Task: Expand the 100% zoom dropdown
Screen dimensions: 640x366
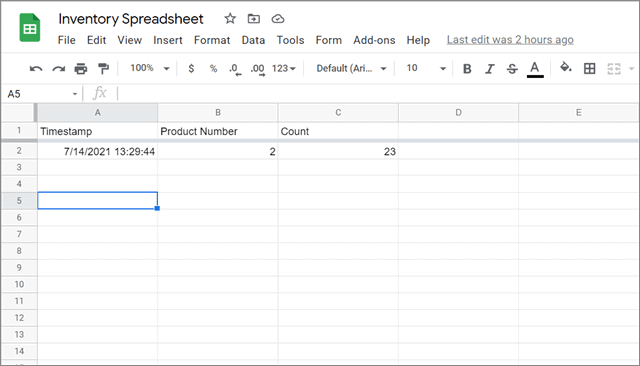Action: point(149,68)
